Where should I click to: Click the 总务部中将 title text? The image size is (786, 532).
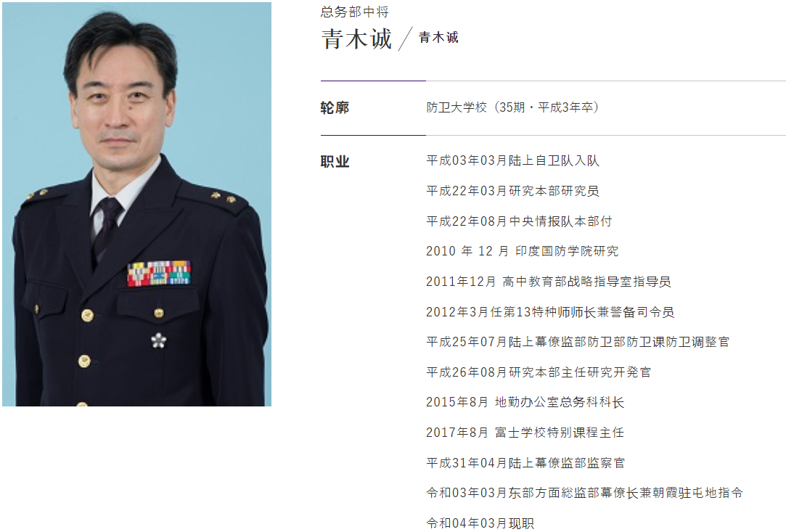point(355,12)
